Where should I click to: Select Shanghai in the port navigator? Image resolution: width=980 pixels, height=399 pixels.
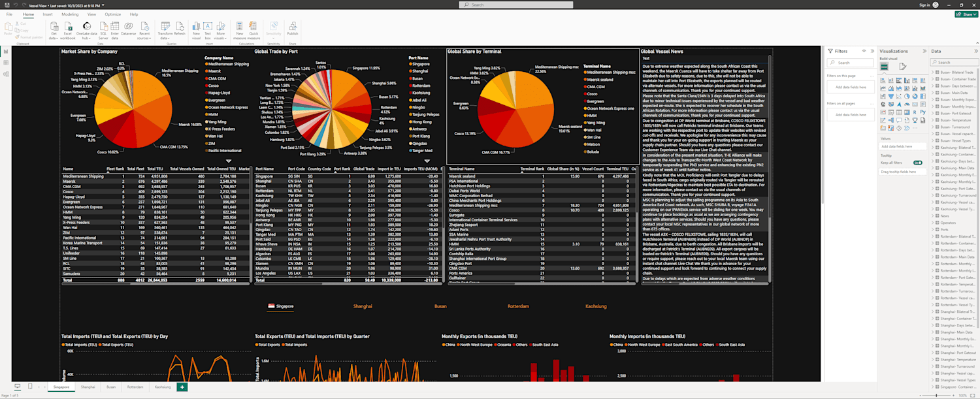coord(363,306)
